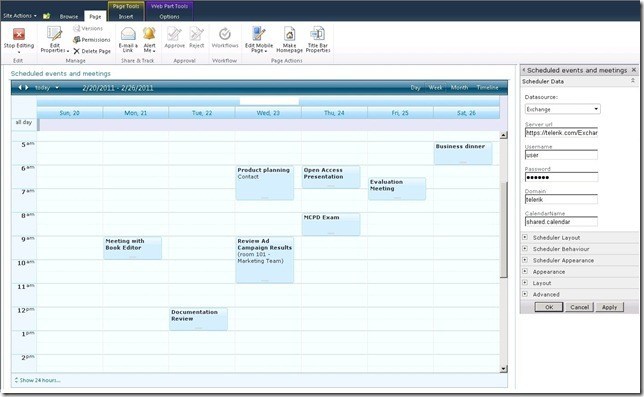
Task: Click the Stop Editing icon
Action: tap(18, 34)
